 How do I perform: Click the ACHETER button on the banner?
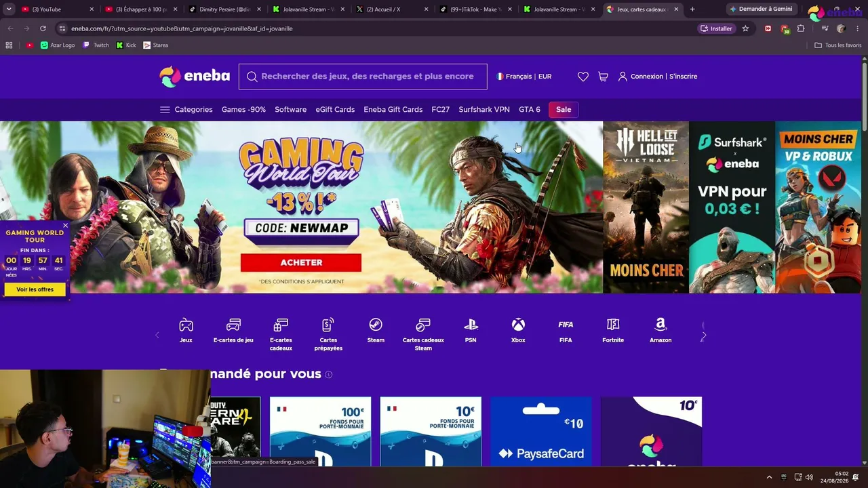301,262
